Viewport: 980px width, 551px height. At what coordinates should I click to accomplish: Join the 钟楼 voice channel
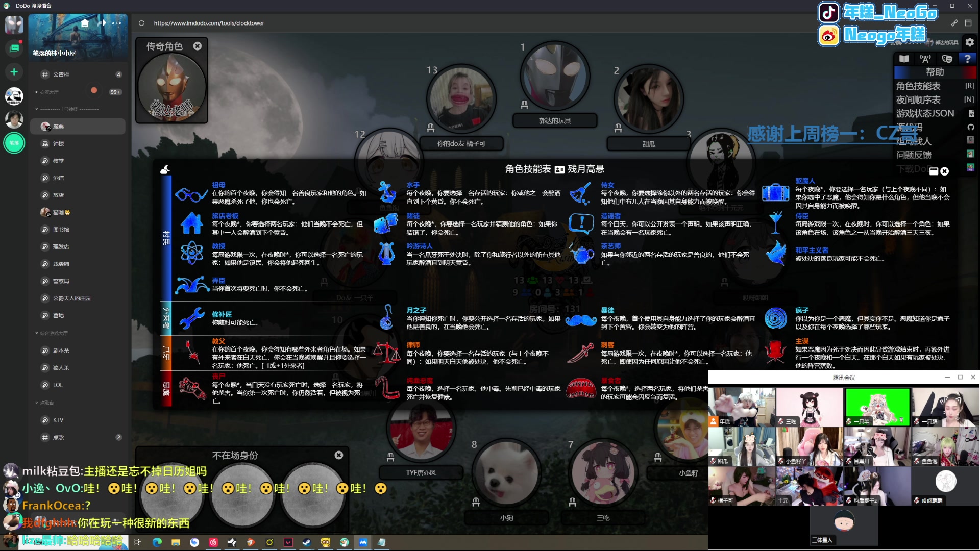click(78, 144)
